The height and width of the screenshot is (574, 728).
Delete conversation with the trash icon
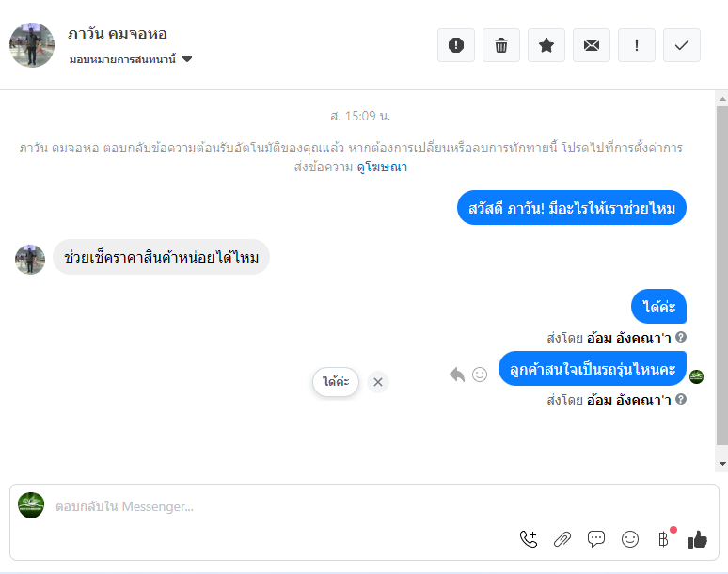coord(501,45)
